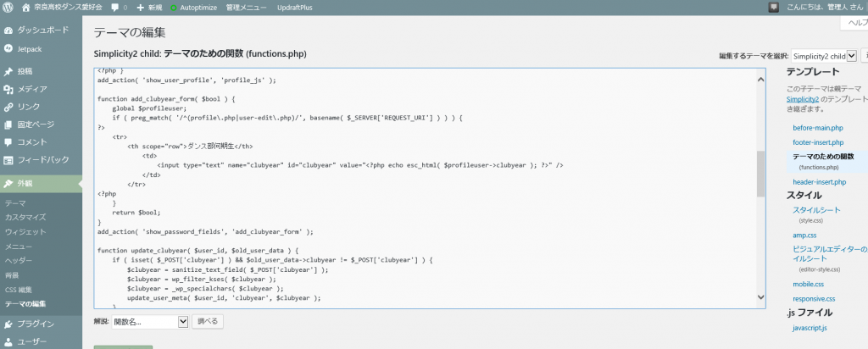
Task: Open the 関数名 documentation dropdown
Action: pyautogui.click(x=151, y=322)
